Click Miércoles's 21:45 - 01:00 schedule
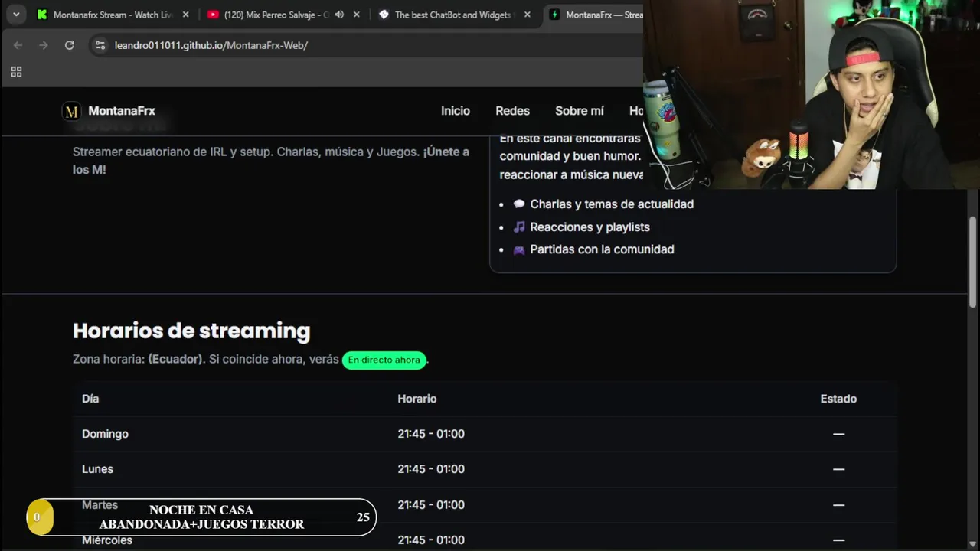 pos(431,540)
